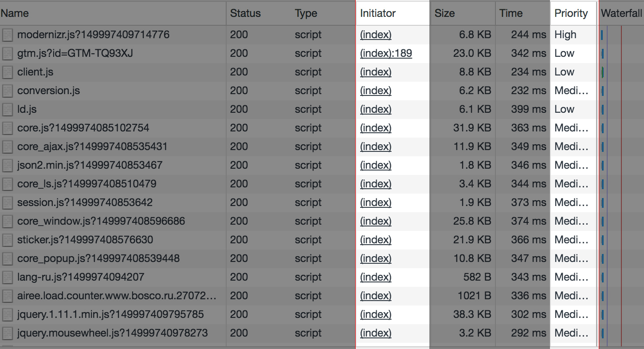Select the file icon beside jquery.mousewheel.js
This screenshot has height=349, width=644.
(x=7, y=333)
